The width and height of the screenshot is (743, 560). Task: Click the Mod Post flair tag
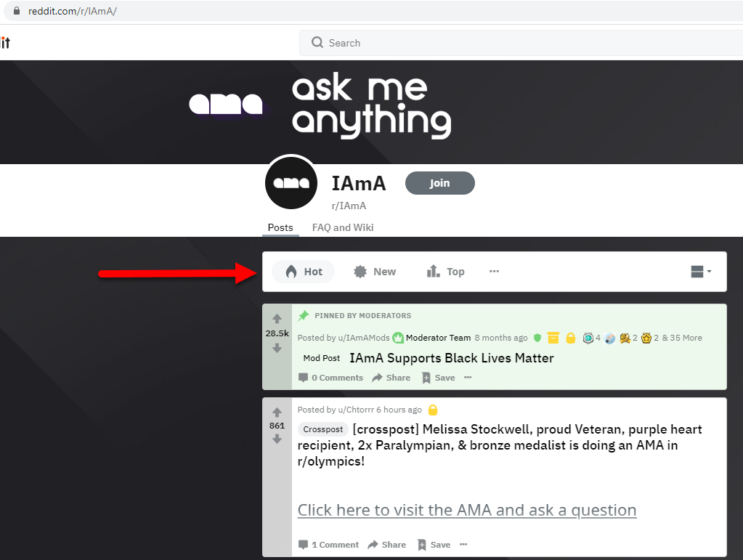click(x=322, y=358)
